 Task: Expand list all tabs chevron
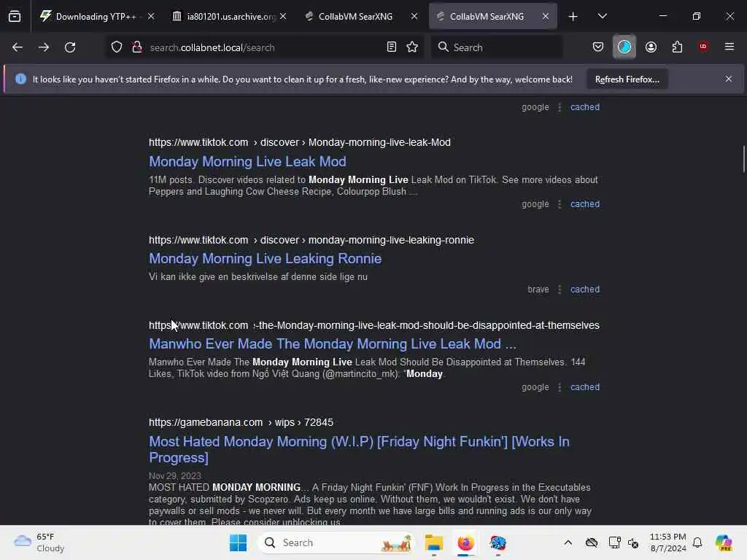(x=602, y=16)
